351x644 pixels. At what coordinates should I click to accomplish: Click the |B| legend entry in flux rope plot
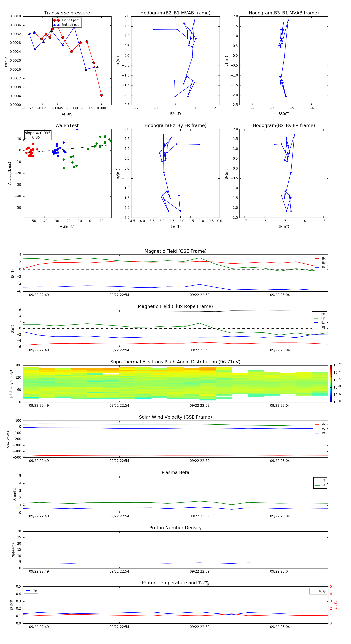click(x=320, y=327)
